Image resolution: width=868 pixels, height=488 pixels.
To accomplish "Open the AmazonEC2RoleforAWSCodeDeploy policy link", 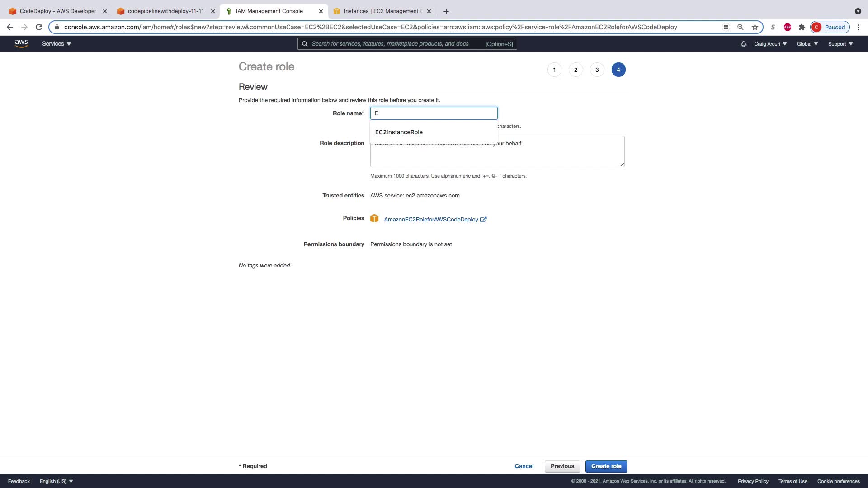I will click(431, 219).
